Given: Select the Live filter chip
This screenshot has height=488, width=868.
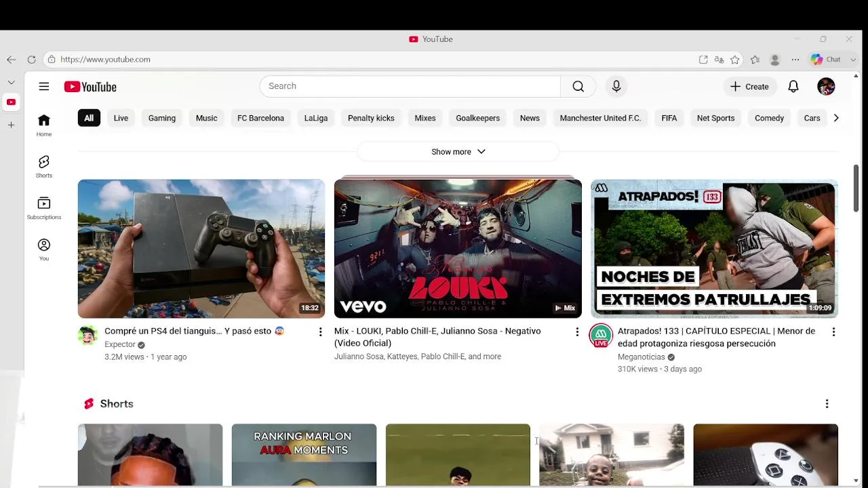Looking at the screenshot, I should [x=121, y=118].
